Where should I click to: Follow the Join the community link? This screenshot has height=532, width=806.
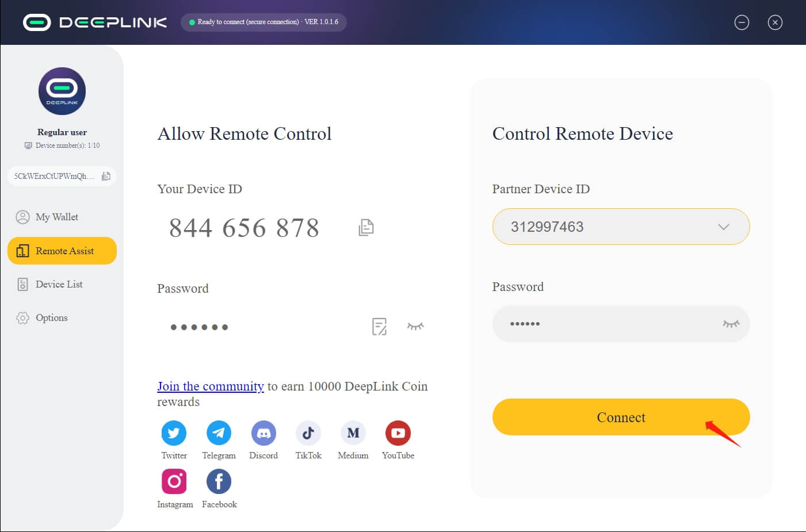(x=211, y=386)
